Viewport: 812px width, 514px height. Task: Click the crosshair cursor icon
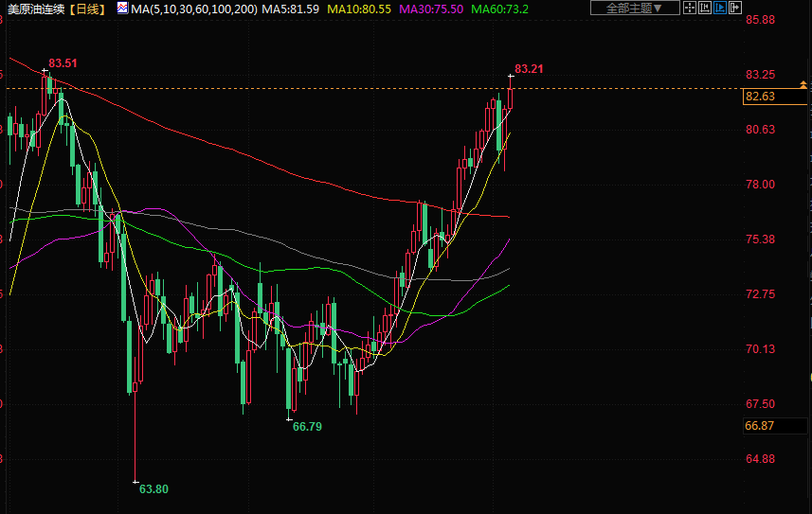point(689,9)
